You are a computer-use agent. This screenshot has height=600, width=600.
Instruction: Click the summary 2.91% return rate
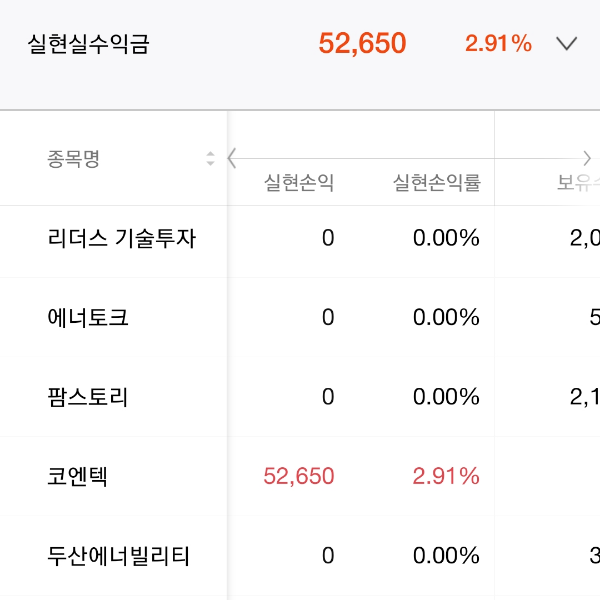[499, 43]
